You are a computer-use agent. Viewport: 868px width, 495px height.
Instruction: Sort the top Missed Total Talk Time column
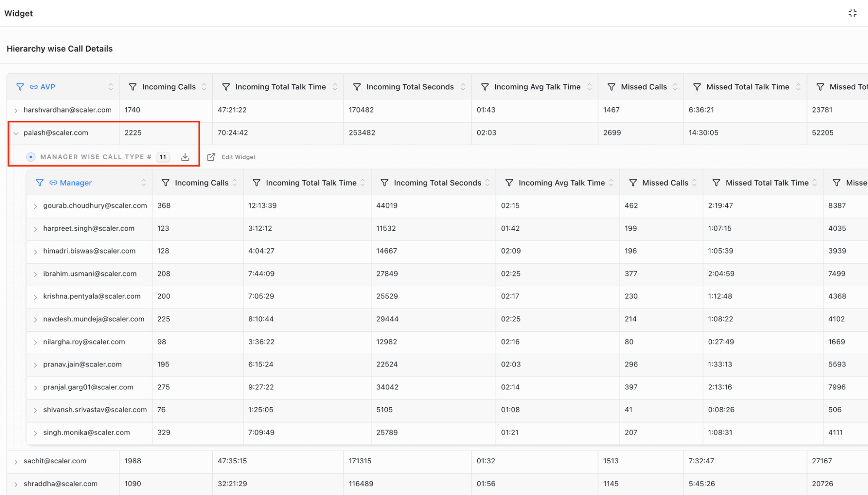click(x=798, y=87)
